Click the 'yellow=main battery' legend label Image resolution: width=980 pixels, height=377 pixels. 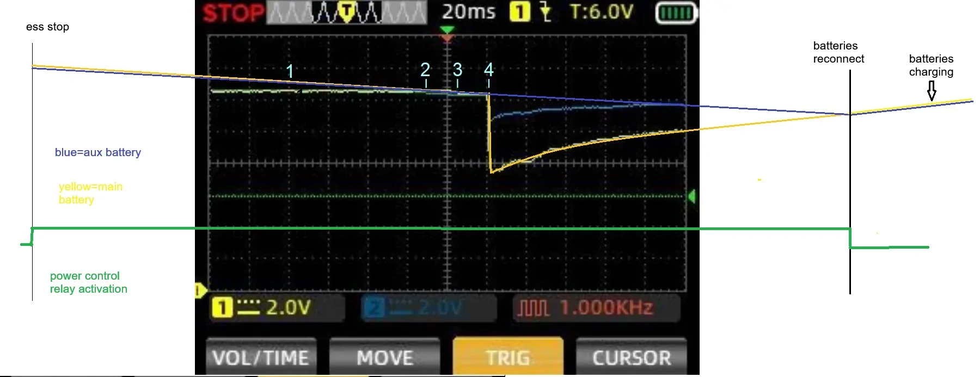90,193
